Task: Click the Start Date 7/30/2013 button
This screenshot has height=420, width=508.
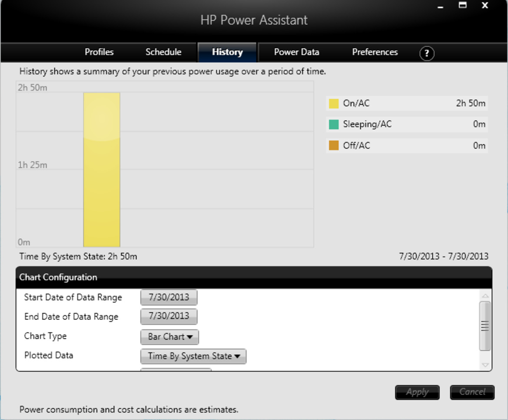Action: [169, 297]
